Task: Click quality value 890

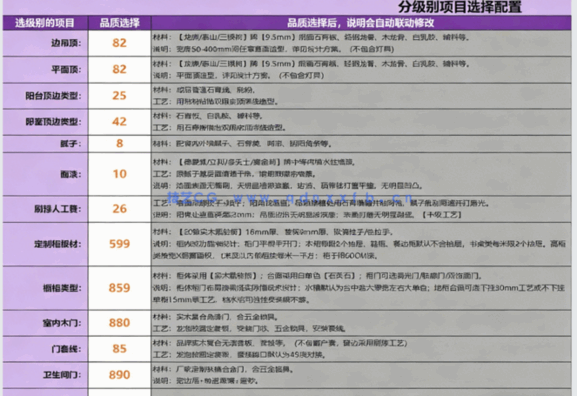Action: coord(120,375)
